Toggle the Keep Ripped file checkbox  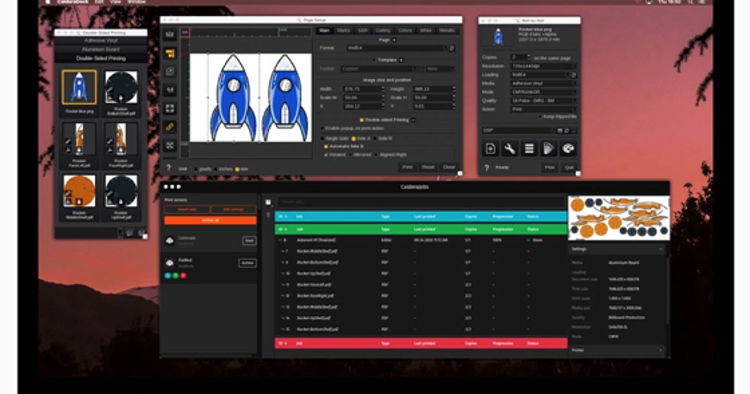(540, 117)
